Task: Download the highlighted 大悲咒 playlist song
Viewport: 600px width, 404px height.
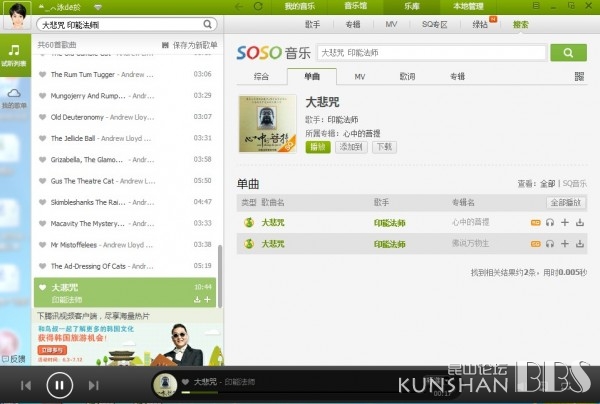Action: coord(197,300)
